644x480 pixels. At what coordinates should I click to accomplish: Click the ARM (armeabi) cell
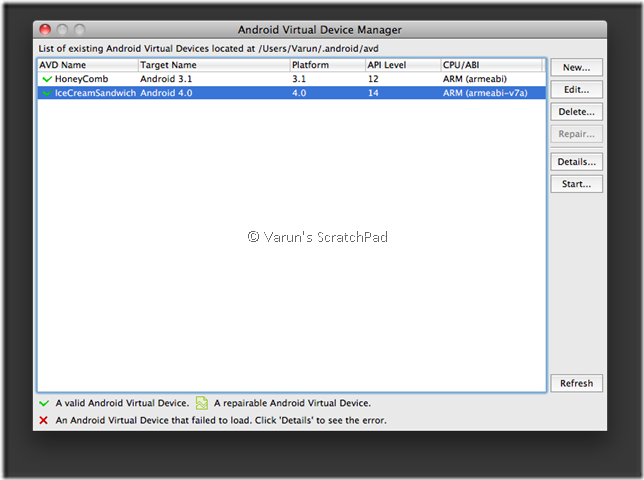[475, 79]
